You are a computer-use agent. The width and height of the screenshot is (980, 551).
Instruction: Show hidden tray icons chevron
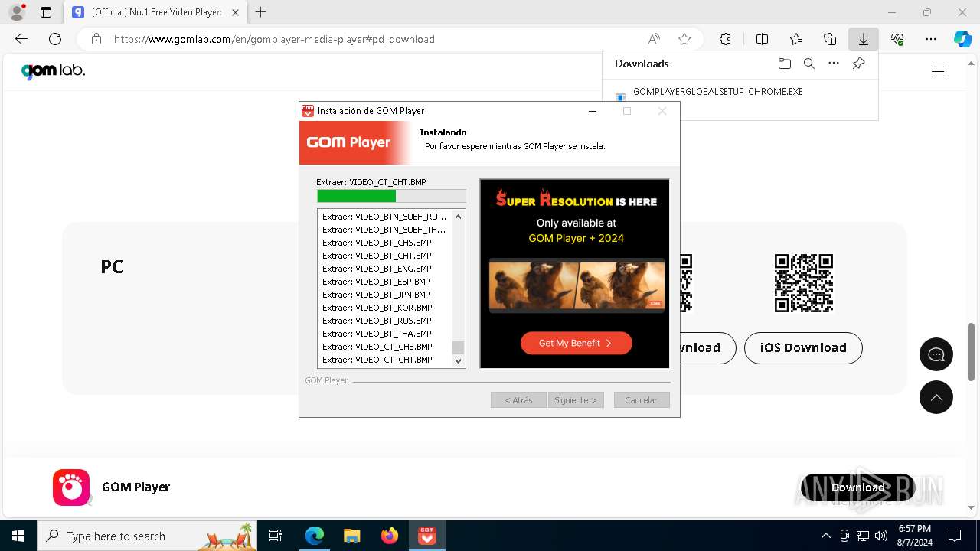(x=825, y=536)
